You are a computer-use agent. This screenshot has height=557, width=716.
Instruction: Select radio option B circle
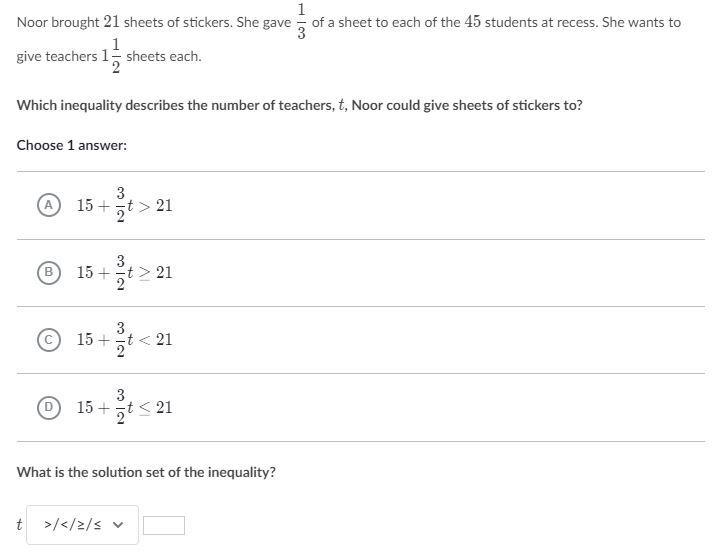48,272
